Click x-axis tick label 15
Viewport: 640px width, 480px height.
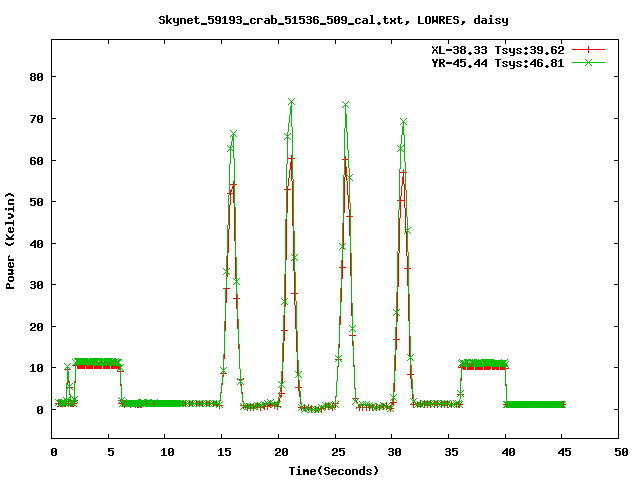point(224,452)
